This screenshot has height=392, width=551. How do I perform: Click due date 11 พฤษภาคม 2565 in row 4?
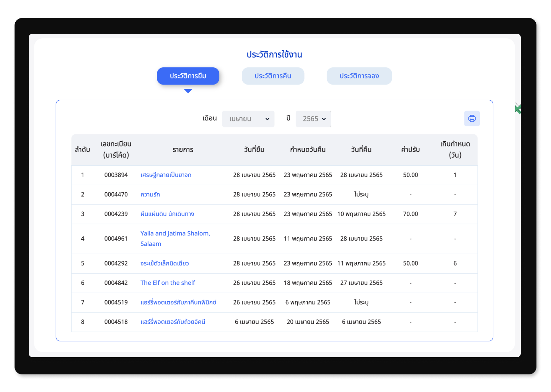[308, 238]
